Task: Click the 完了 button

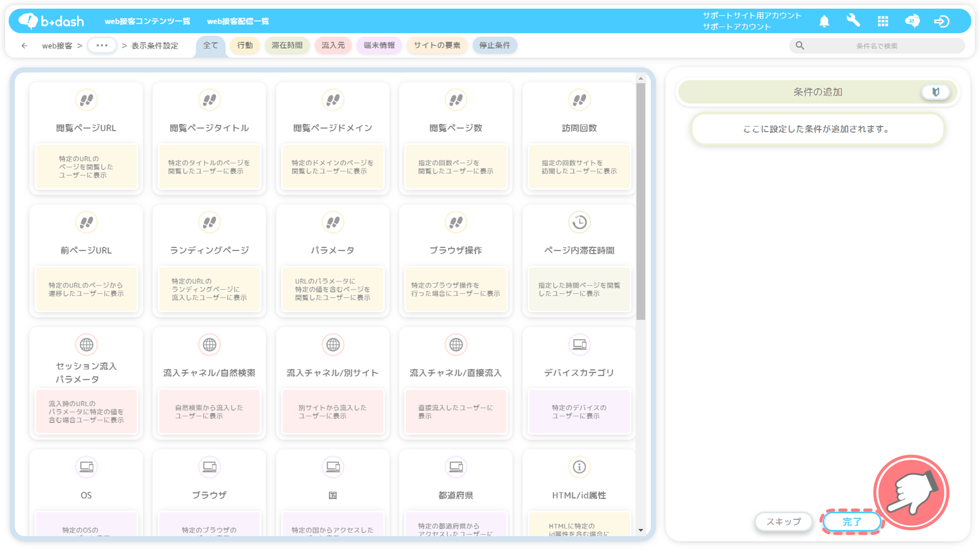Action: point(851,521)
